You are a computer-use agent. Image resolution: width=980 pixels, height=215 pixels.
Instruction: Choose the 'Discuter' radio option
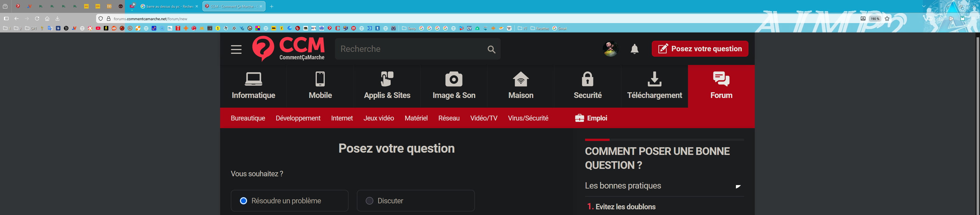point(370,200)
